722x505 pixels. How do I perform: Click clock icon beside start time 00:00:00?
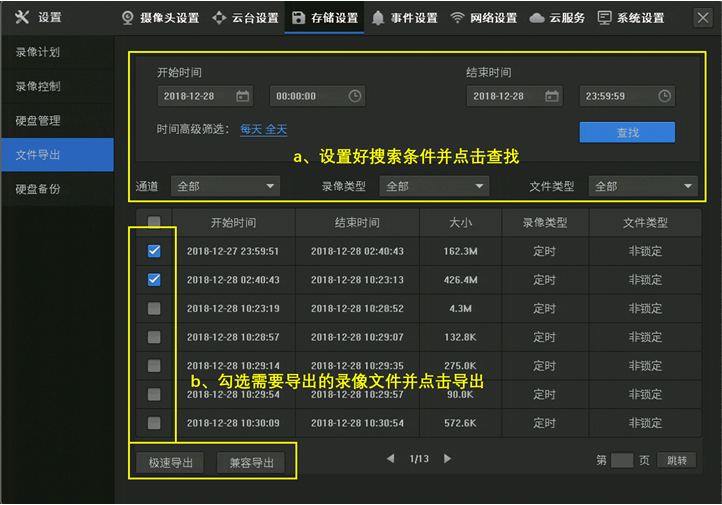coord(355,96)
